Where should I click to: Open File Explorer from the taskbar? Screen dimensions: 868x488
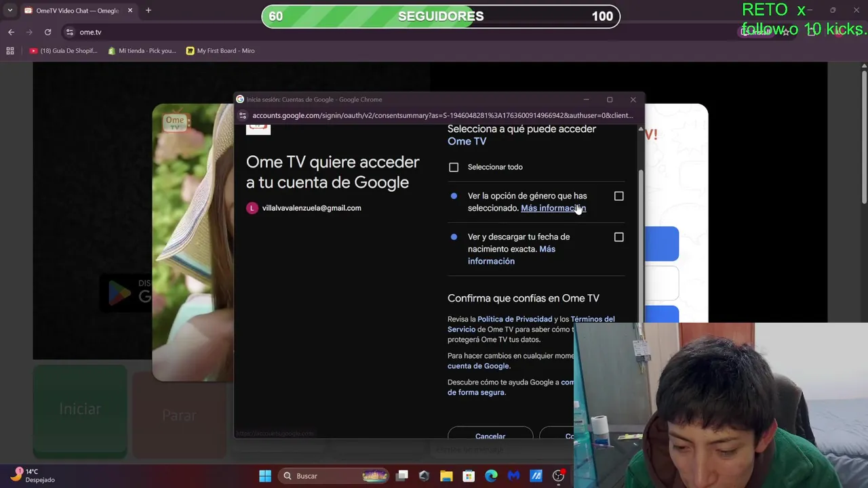[x=446, y=476]
